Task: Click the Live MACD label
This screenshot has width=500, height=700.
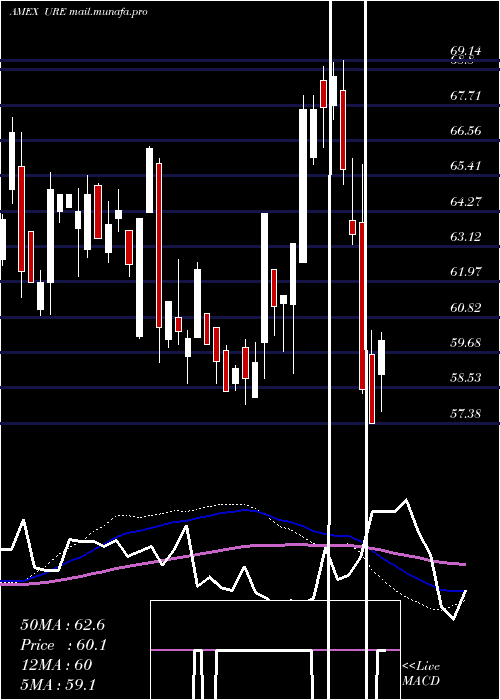Action: coord(421,674)
